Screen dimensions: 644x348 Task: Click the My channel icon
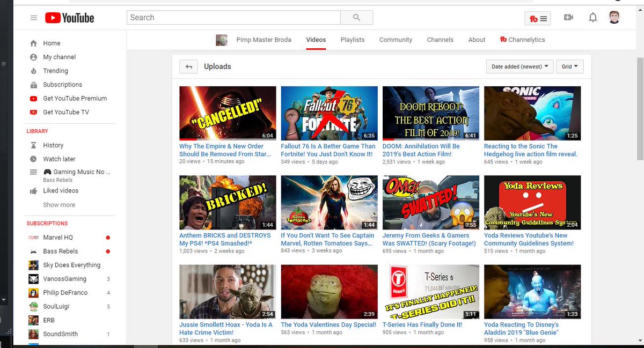(33, 57)
